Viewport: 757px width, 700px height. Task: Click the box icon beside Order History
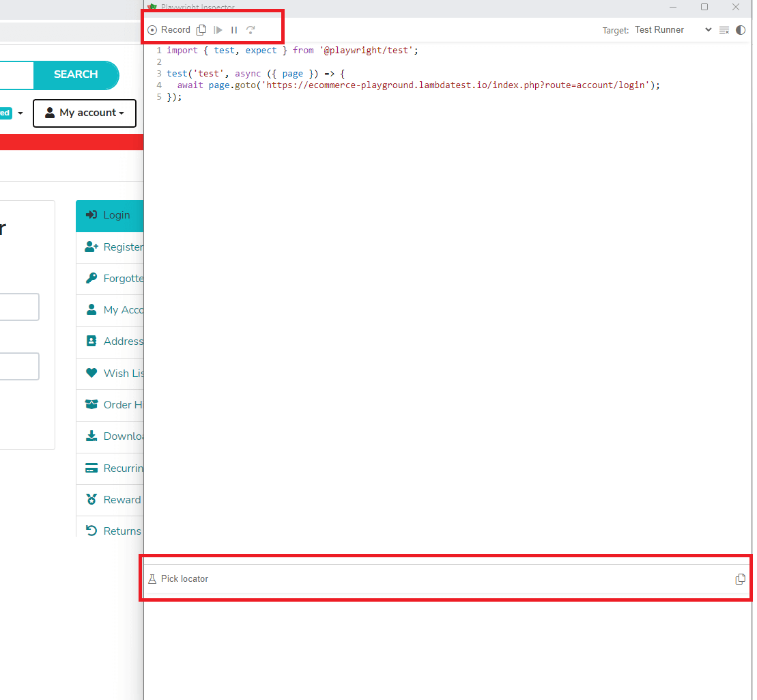tap(91, 404)
